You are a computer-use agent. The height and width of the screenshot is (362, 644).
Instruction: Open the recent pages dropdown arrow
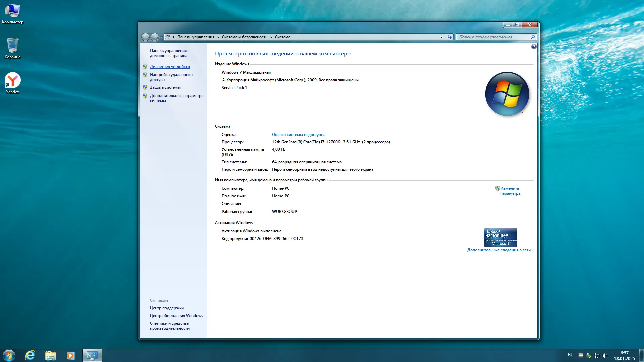click(x=161, y=37)
